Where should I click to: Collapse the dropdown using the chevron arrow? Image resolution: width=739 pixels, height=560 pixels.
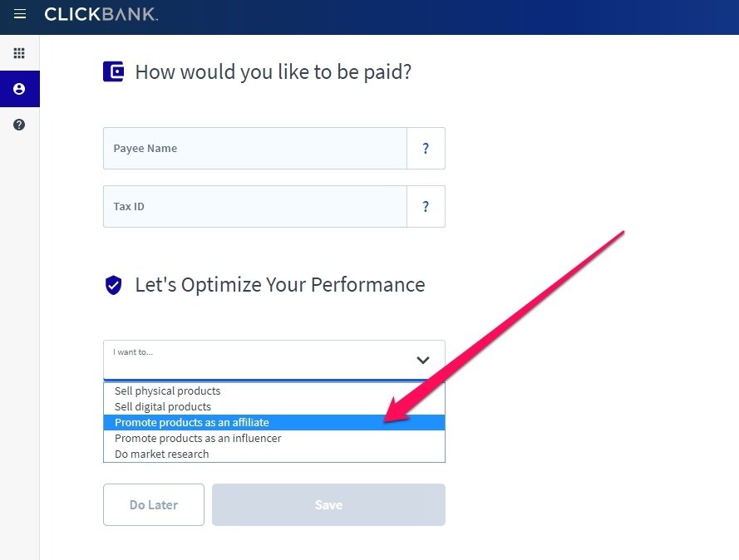tap(423, 360)
